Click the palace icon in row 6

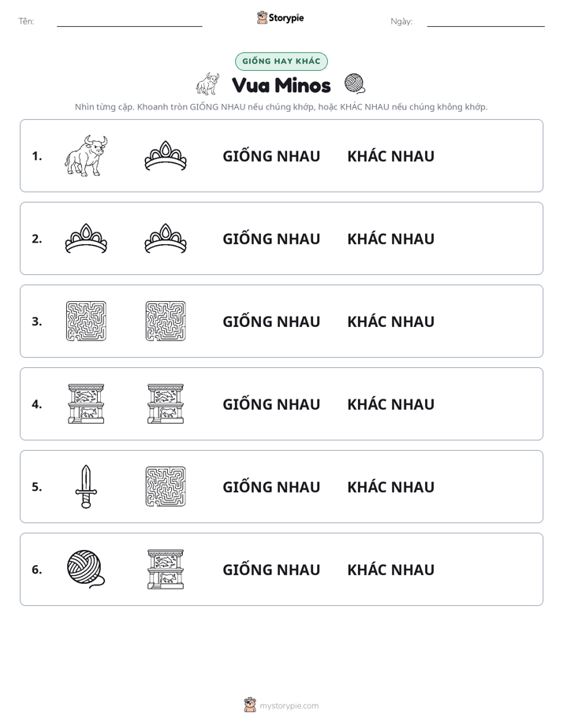[x=166, y=569]
